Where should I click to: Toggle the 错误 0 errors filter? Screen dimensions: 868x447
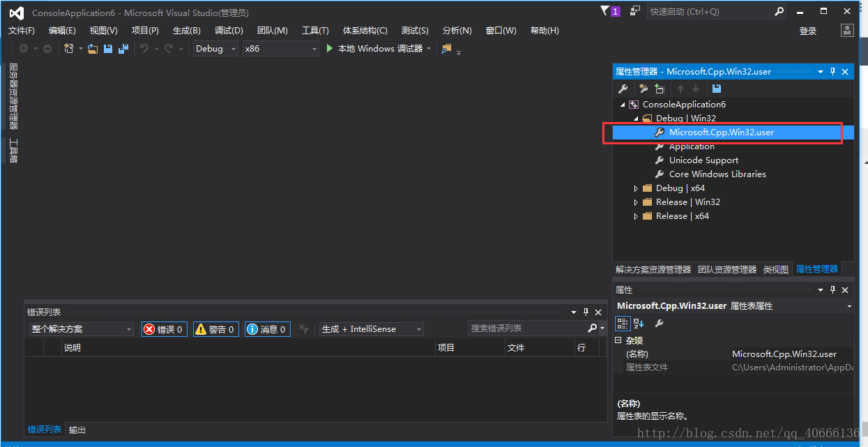click(x=165, y=329)
